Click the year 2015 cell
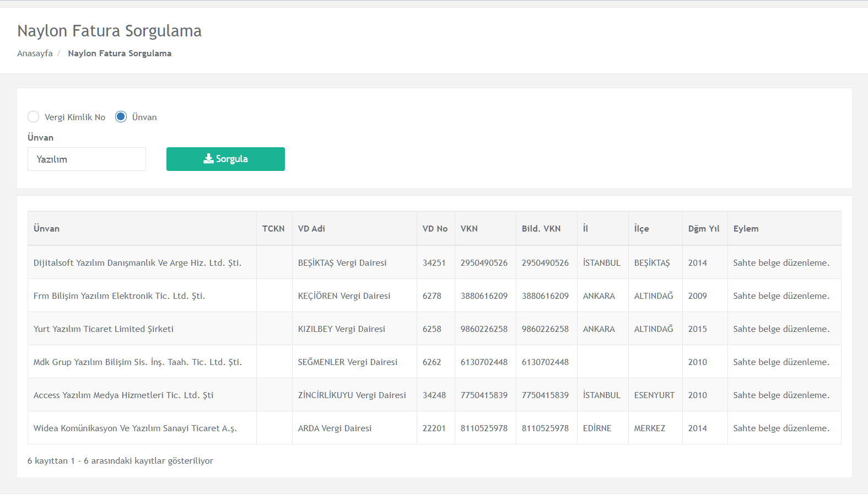Screen dimensions: 868x499 tap(705, 329)
